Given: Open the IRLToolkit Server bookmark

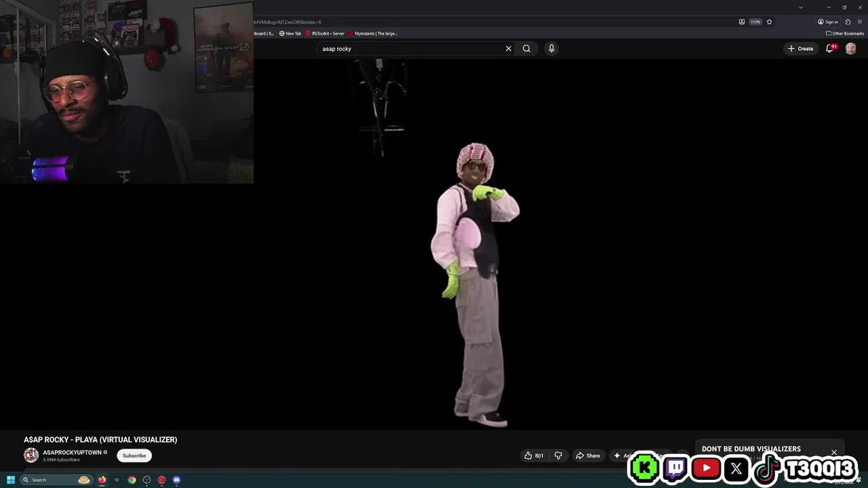Looking at the screenshot, I should pyautogui.click(x=325, y=33).
